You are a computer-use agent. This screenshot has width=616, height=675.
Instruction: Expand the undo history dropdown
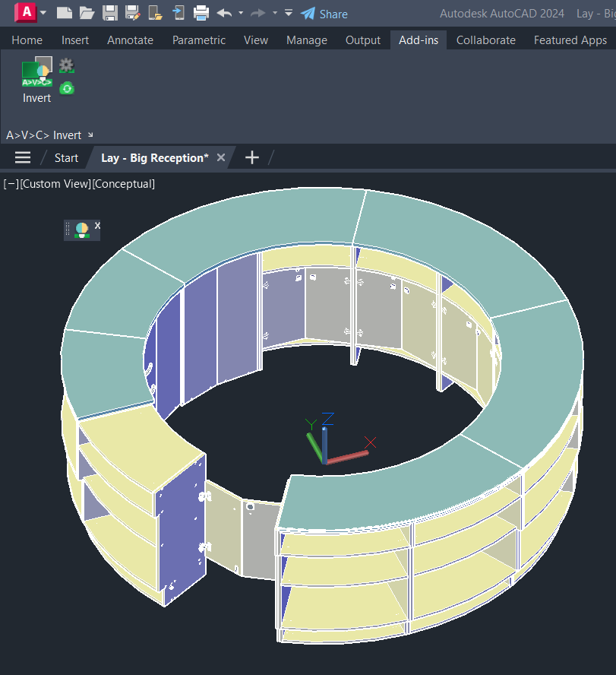241,13
